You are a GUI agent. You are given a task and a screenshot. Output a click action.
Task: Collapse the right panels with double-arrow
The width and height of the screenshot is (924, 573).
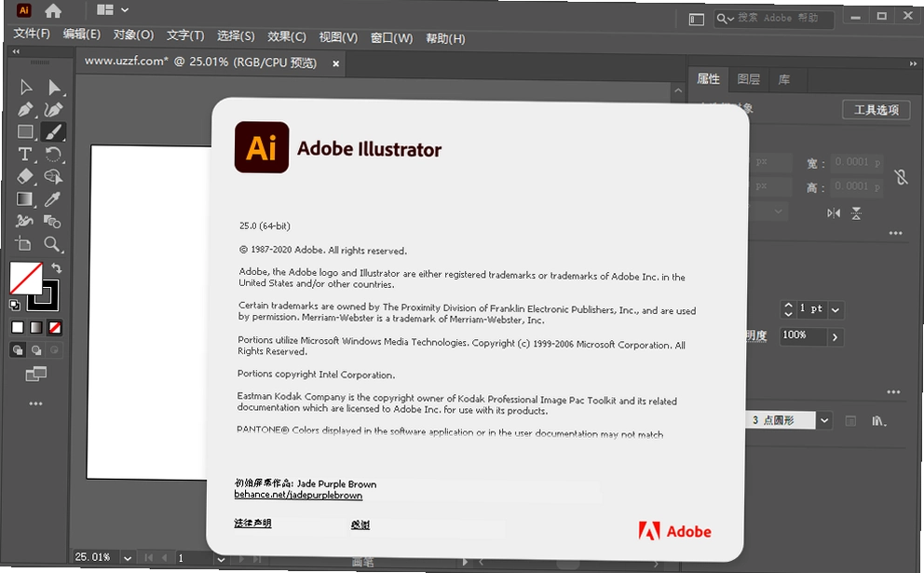[913, 63]
